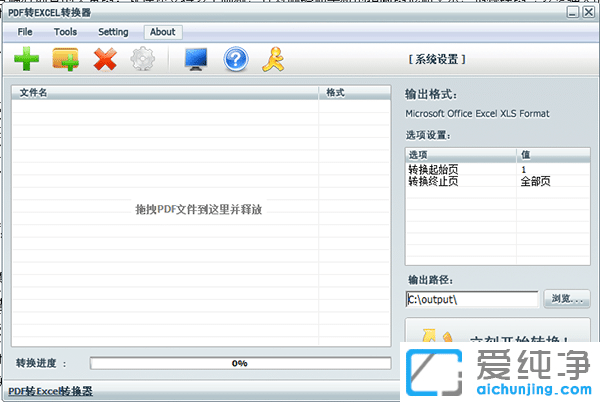The height and width of the screenshot is (402, 600).
Task: Open the Tools menu
Action: [x=65, y=32]
